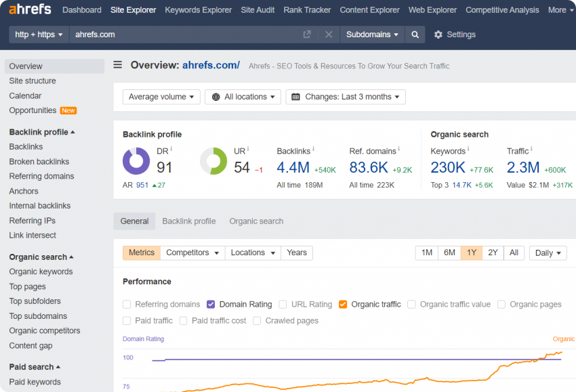Open URL in new tab icon
576x392 pixels.
307,35
